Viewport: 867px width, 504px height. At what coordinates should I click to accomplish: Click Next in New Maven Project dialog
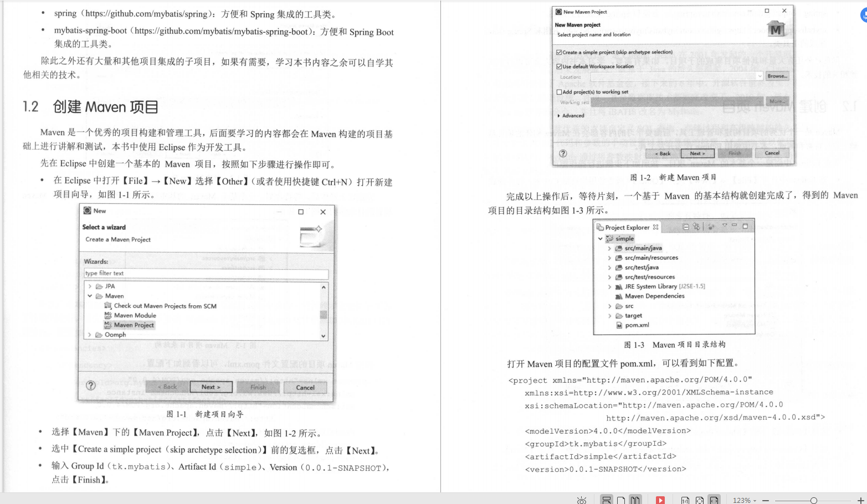(x=698, y=153)
